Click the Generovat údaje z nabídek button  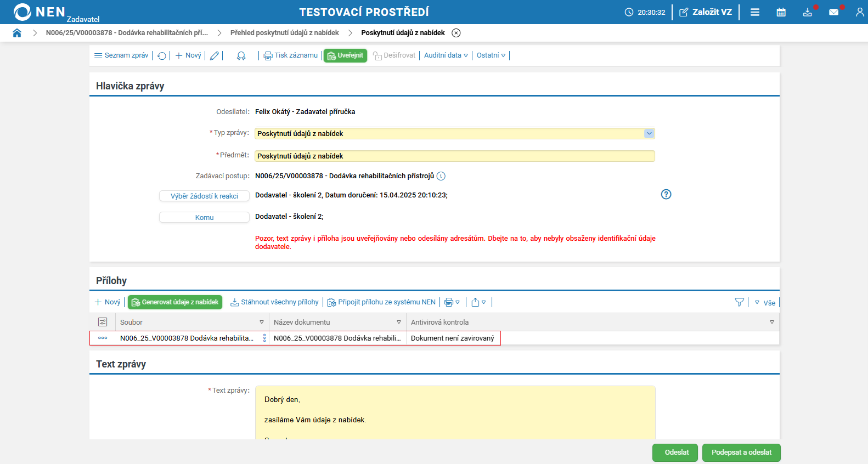click(175, 302)
